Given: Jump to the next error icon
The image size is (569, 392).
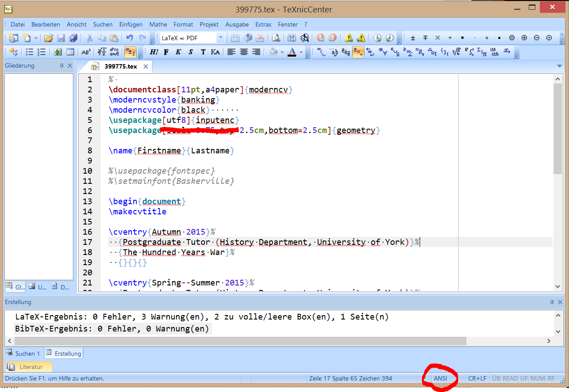Looking at the screenshot, I should click(320, 38).
